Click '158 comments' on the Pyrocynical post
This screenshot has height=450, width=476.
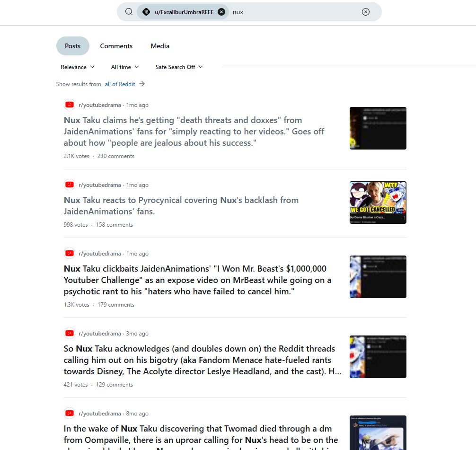click(x=115, y=225)
